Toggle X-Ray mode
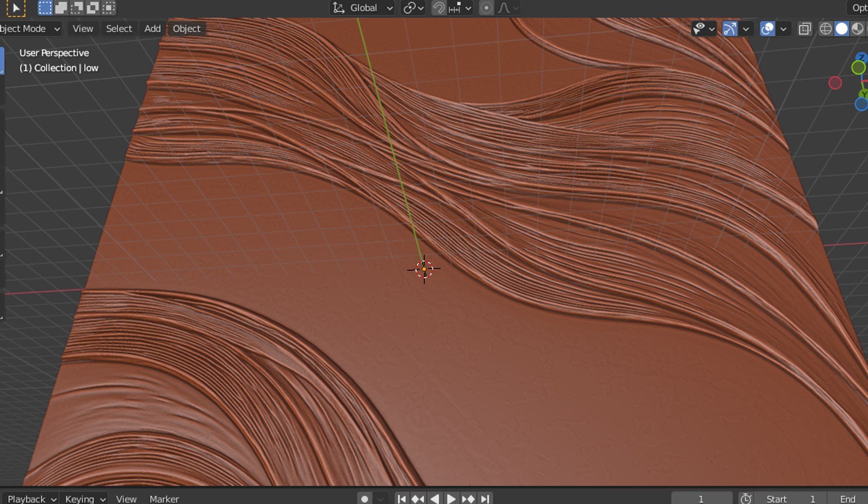Screen dimensions: 868x504 (x=805, y=29)
